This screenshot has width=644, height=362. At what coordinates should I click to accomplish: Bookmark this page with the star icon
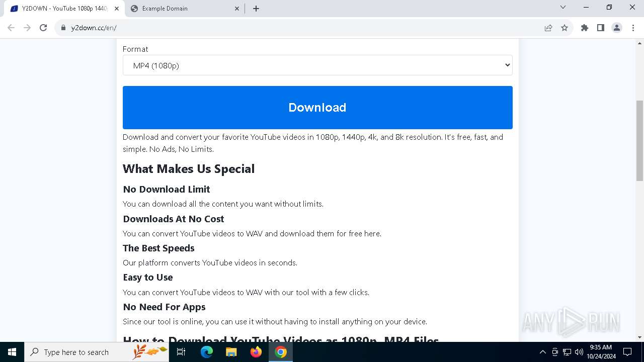coord(565,28)
